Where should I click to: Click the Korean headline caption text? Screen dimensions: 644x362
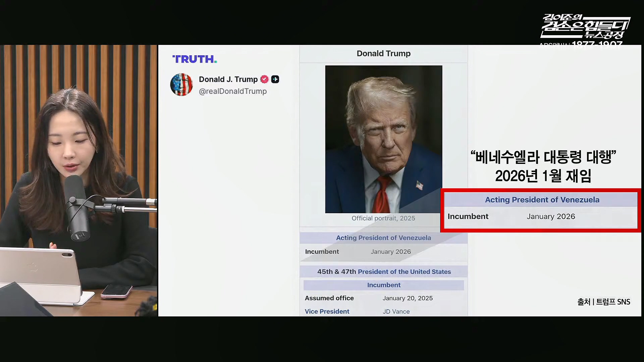[543, 167]
